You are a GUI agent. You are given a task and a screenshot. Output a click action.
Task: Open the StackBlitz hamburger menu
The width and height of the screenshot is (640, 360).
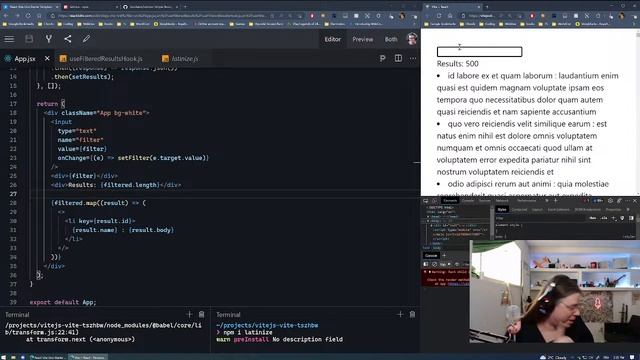9,39
